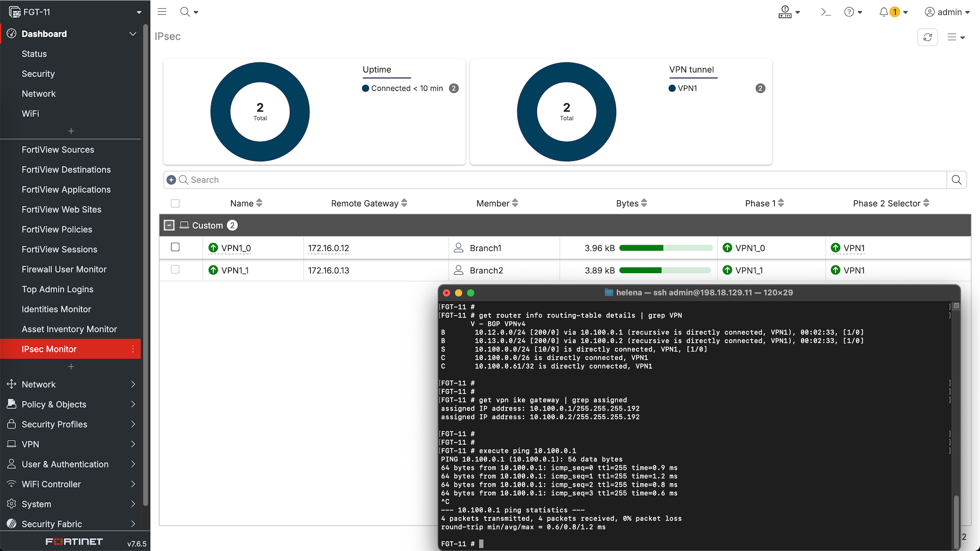This screenshot has height=551, width=980.
Task: Click remote gateway 172.16.0.12 link
Action: coord(328,248)
